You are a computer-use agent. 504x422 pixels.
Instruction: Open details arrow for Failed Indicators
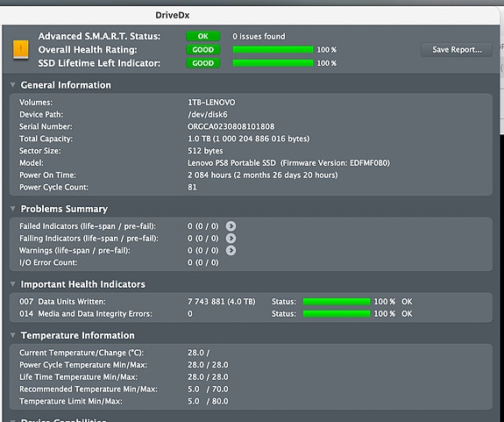point(231,226)
